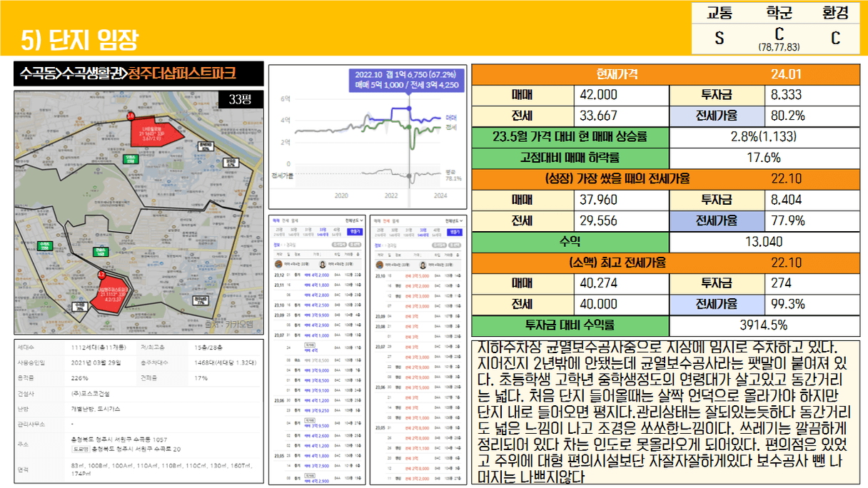Click the 42,000 current 매매 price cell
The width and height of the screenshot is (868, 488).
622,95
